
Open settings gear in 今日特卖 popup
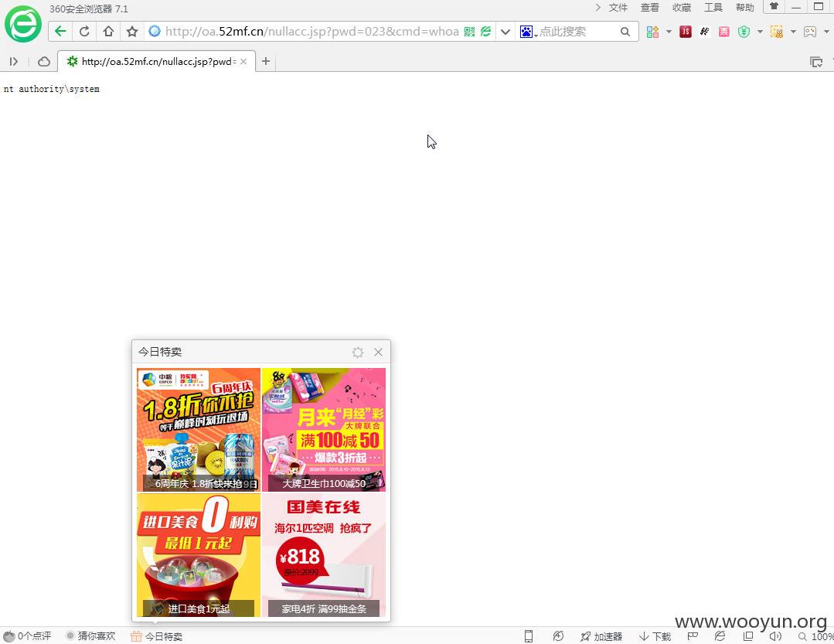[357, 352]
